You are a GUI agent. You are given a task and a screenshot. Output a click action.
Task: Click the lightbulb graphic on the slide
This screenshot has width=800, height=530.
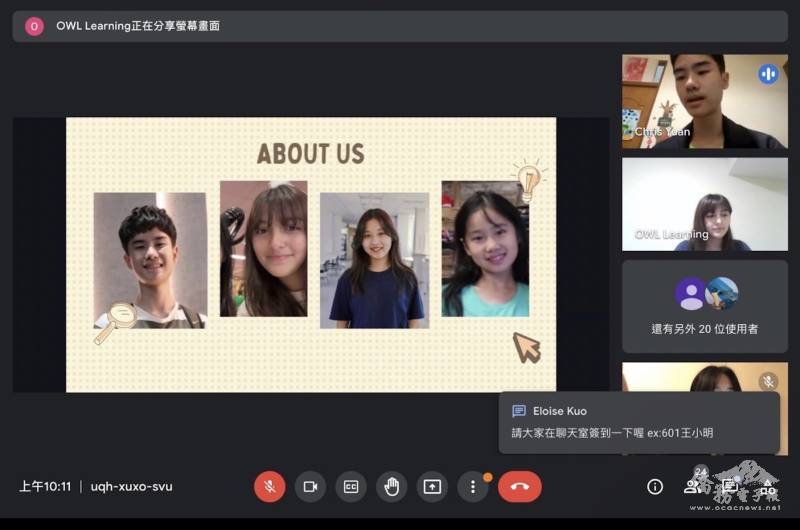(530, 179)
